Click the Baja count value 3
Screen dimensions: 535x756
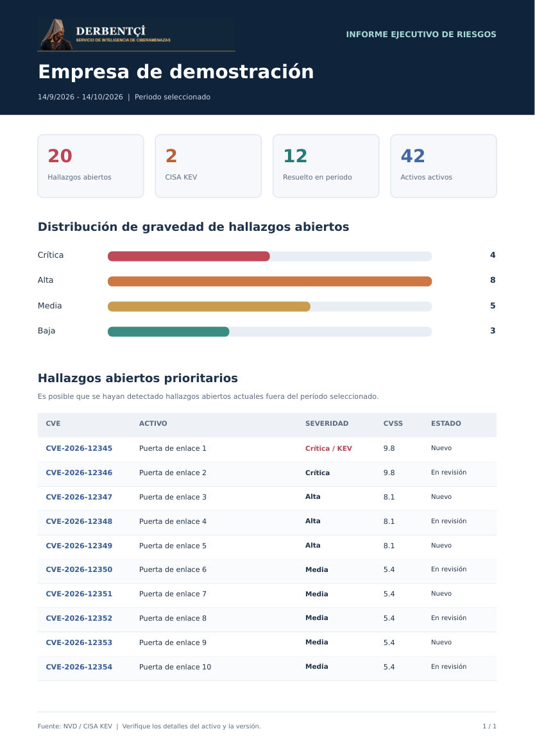click(x=493, y=331)
